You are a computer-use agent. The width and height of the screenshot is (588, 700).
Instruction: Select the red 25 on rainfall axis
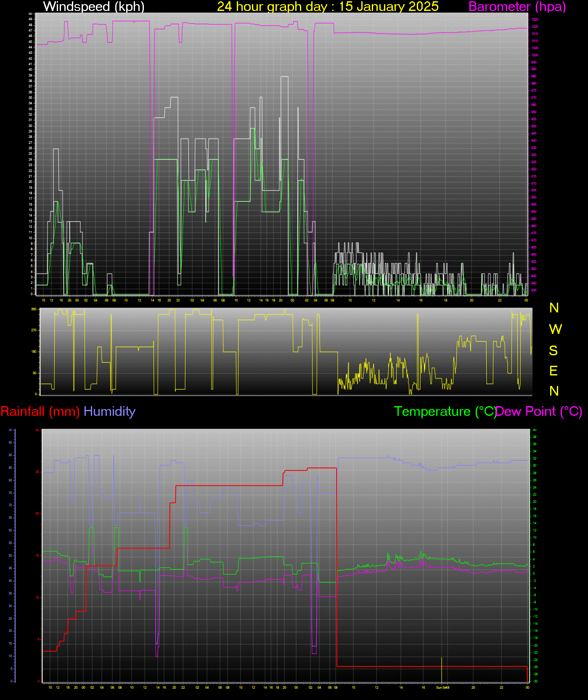(x=37, y=472)
